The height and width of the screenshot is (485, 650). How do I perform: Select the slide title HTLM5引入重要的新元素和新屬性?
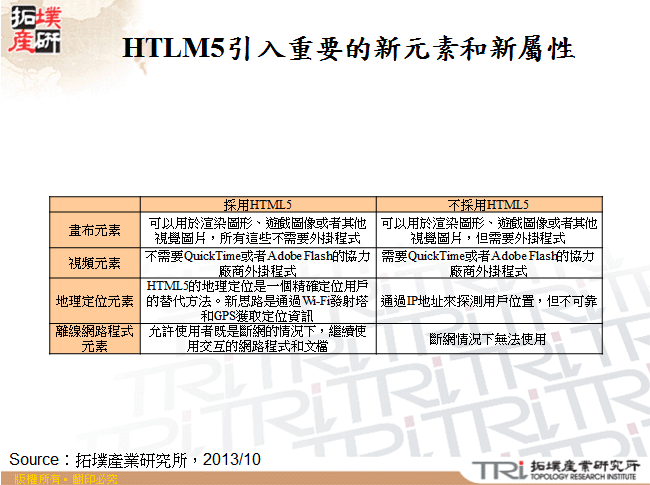pos(348,48)
